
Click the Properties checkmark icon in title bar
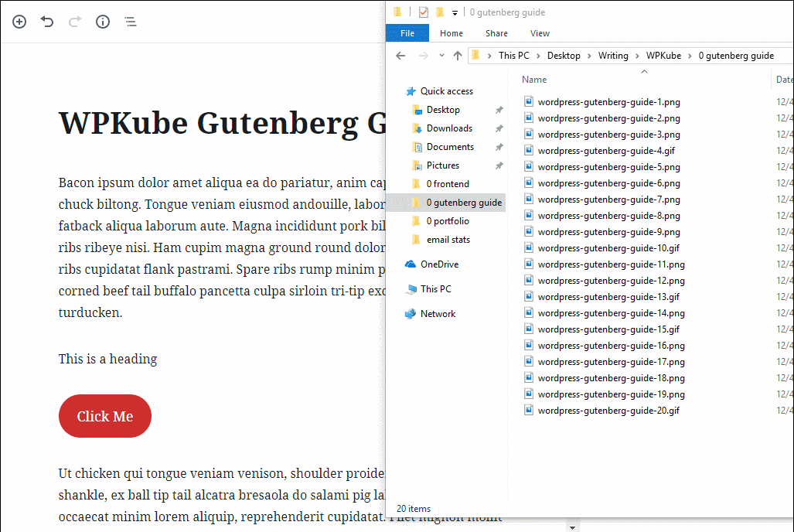click(x=424, y=12)
